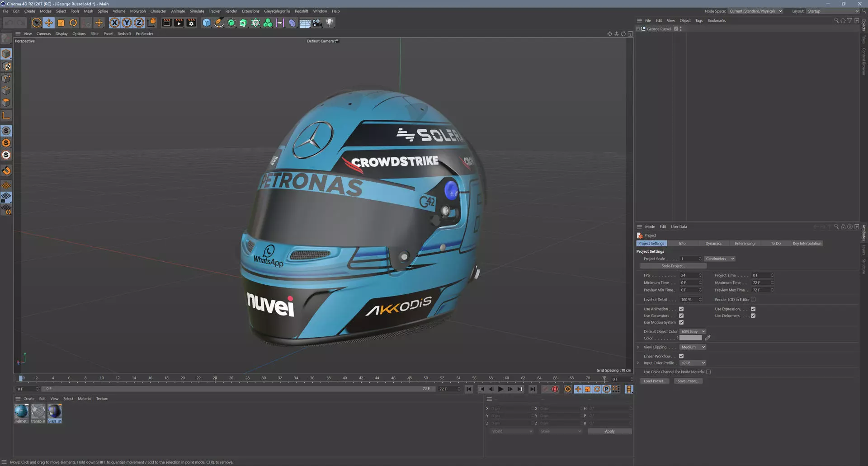Play the animation forward

500,389
